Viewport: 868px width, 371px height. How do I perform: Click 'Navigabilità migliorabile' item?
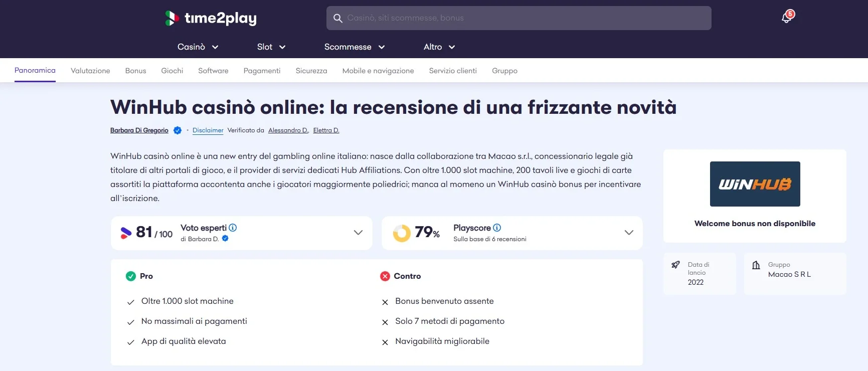coord(442,341)
